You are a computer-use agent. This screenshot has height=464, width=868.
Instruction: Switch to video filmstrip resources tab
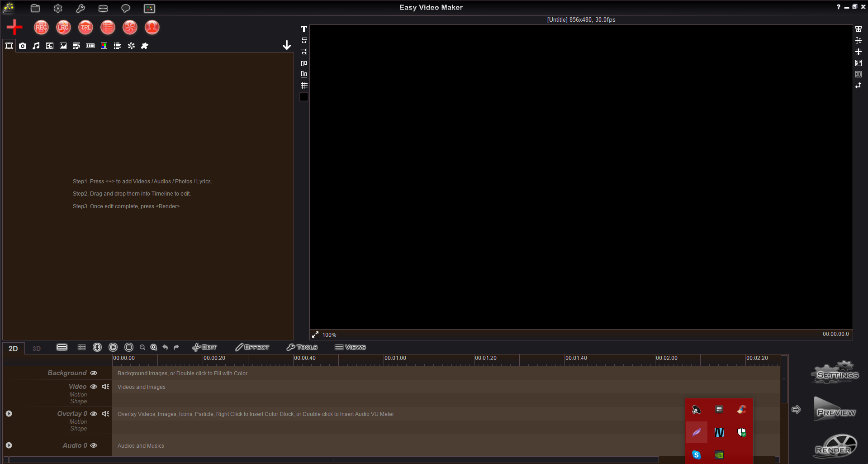[9, 46]
